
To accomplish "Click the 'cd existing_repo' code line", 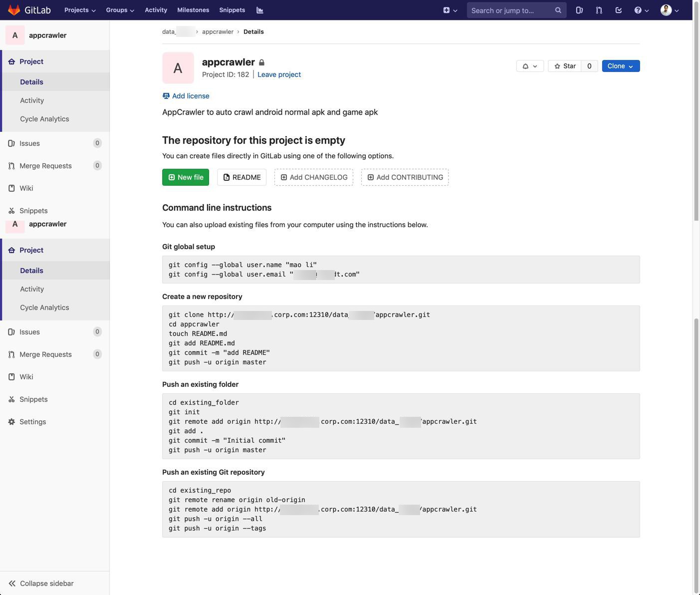I will click(200, 490).
